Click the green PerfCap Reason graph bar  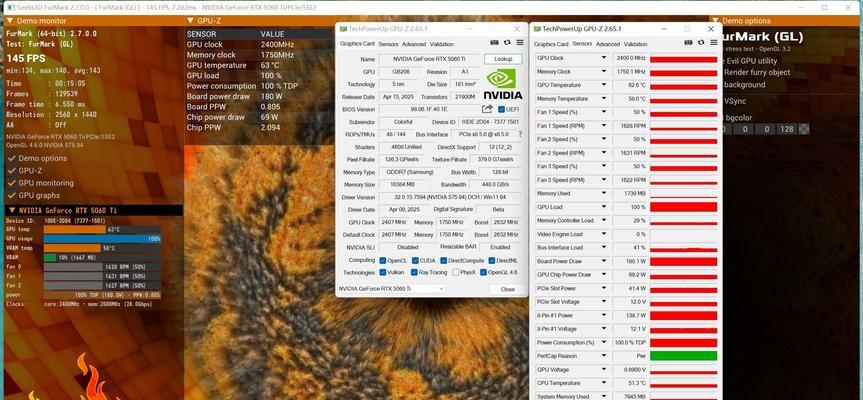click(684, 356)
